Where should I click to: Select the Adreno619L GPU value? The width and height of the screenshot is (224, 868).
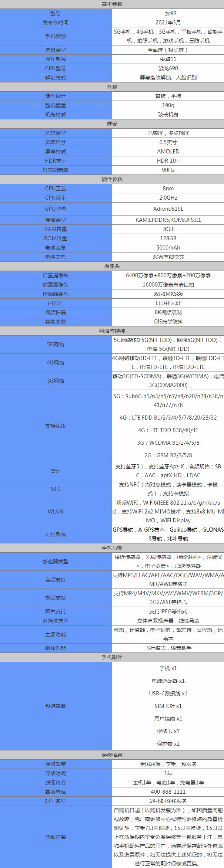pyautogui.click(x=168, y=209)
